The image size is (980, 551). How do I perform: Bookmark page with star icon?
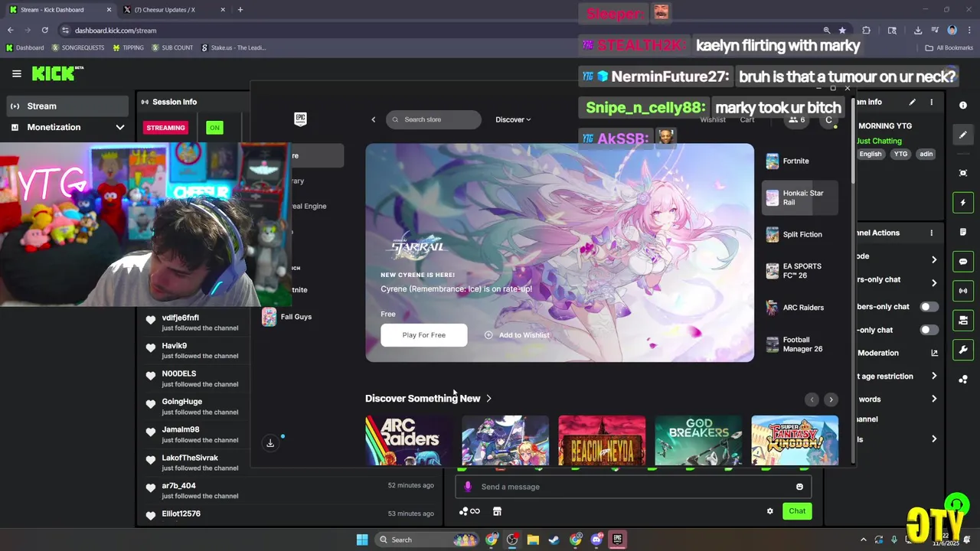coord(842,31)
